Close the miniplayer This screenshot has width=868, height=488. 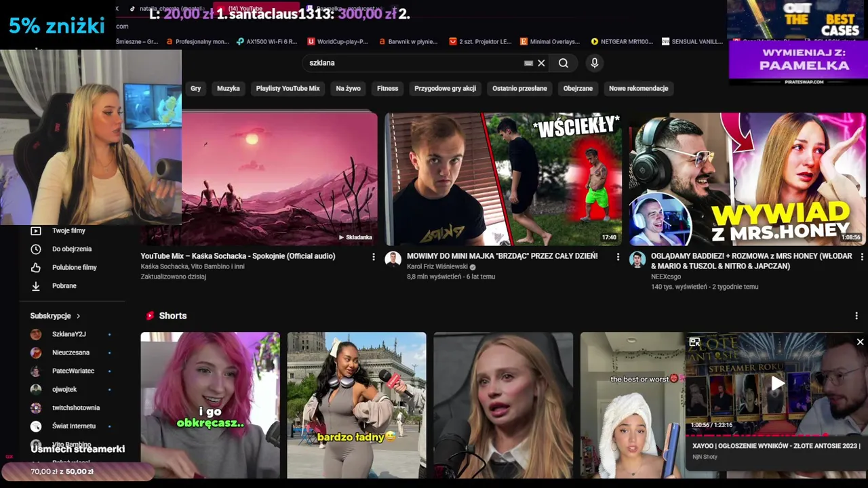[860, 342]
